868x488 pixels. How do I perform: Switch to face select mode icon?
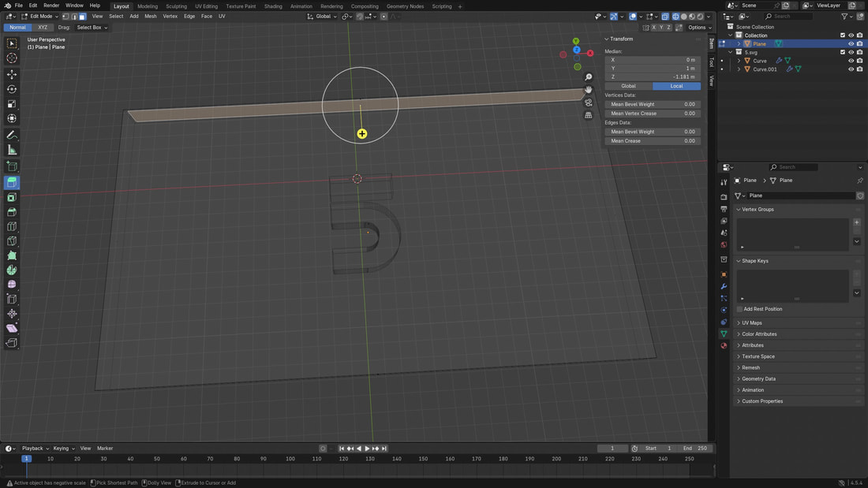[82, 17]
